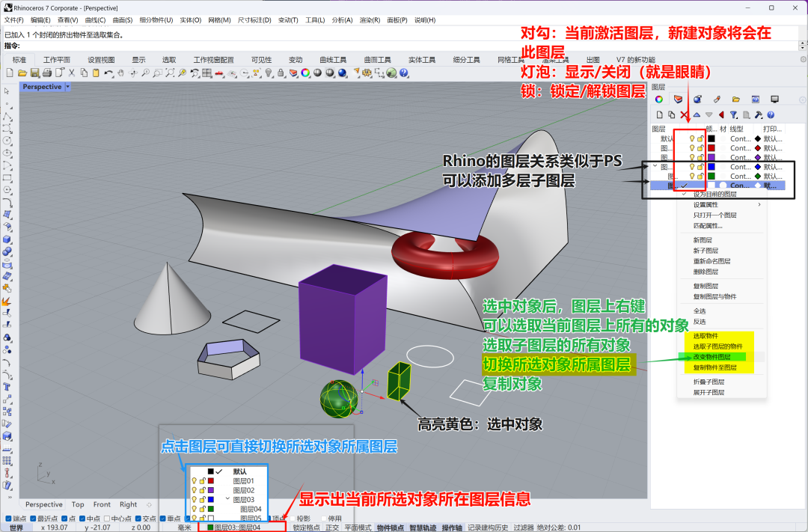Click the four-viewport layout icon
The width and height of the screenshot is (808, 532).
pos(207,73)
